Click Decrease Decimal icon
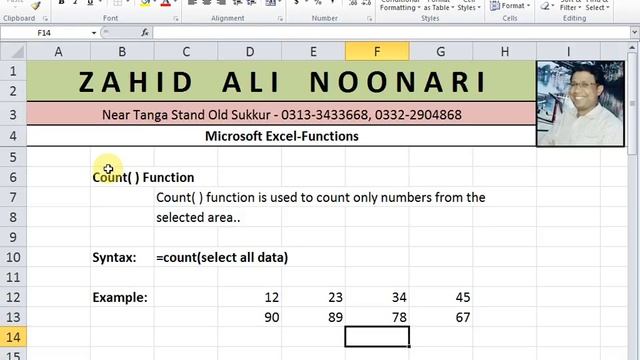 367,3
